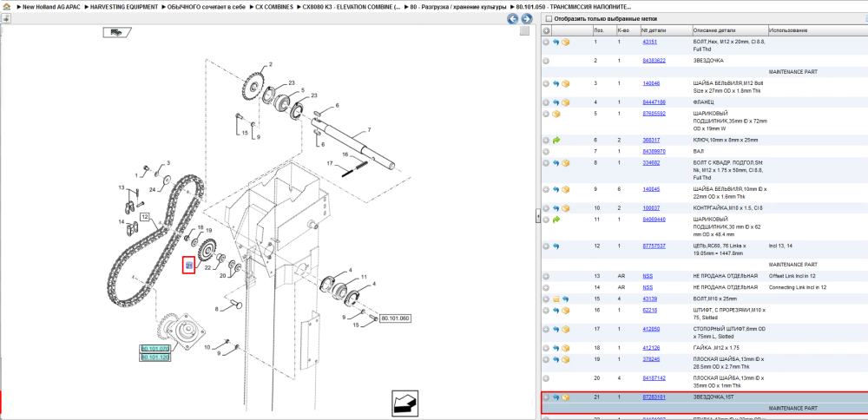Viewport: 868px width, 420px height.
Task: Click box icon for part 140045
Action: click(x=566, y=189)
